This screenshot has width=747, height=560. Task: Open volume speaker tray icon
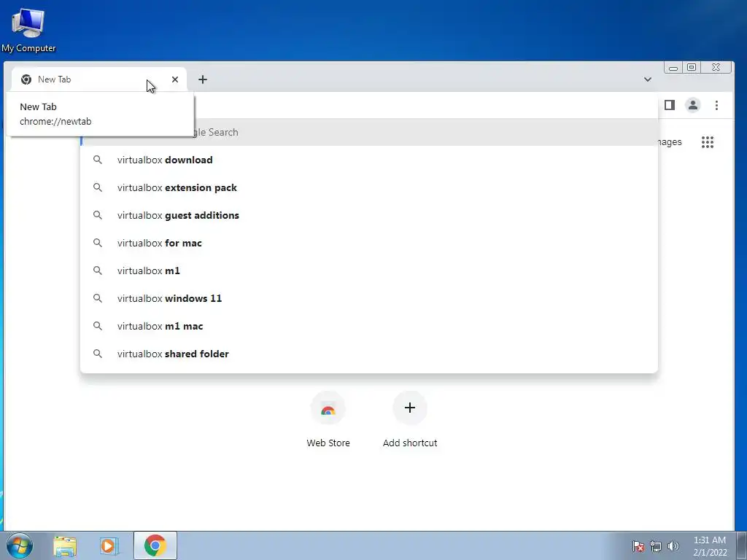point(673,546)
